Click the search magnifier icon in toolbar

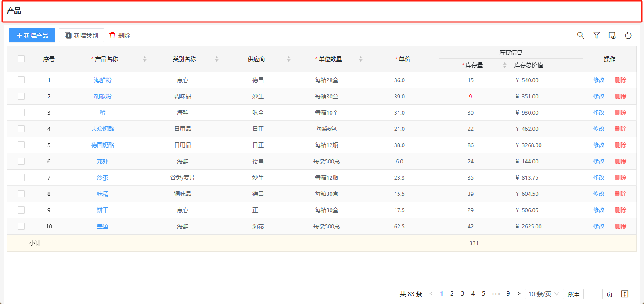pos(580,35)
